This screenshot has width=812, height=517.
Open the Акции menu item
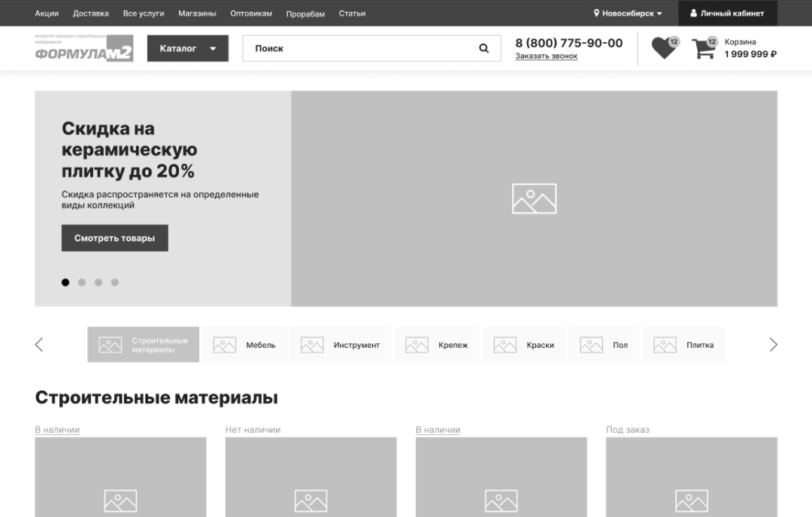point(47,14)
